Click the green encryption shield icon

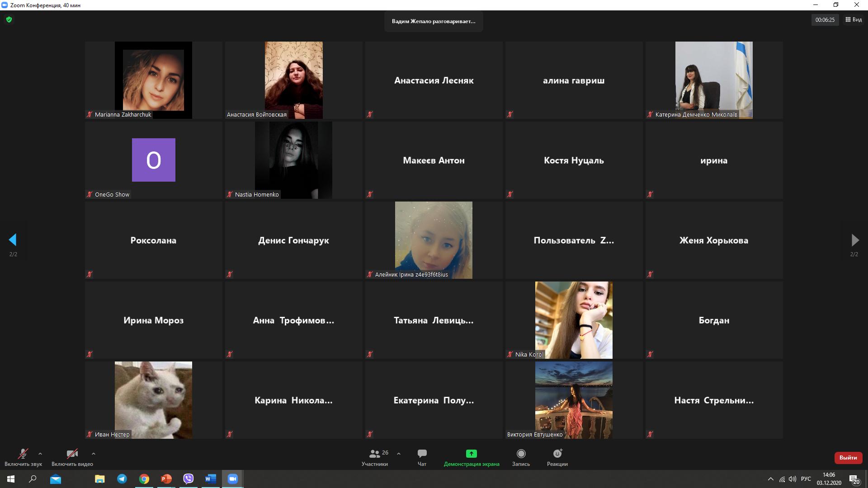[9, 20]
